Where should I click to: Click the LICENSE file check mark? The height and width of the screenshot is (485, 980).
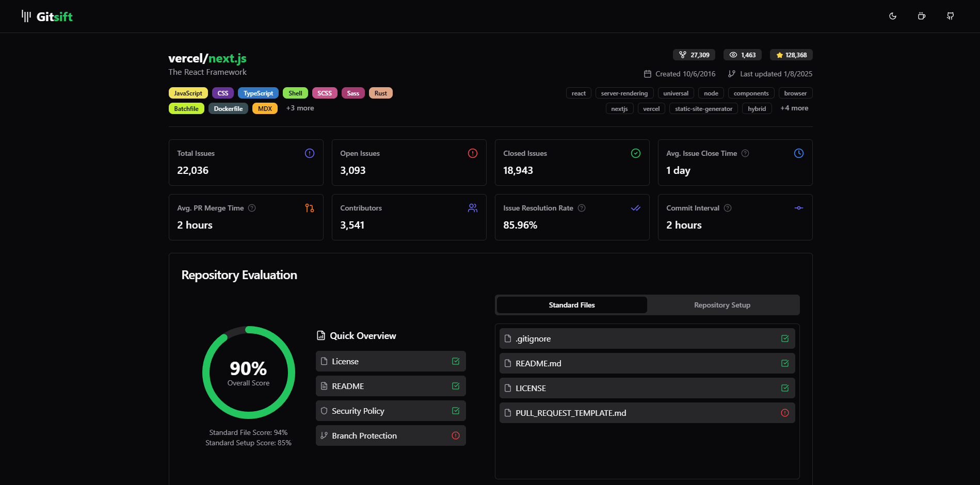point(785,388)
